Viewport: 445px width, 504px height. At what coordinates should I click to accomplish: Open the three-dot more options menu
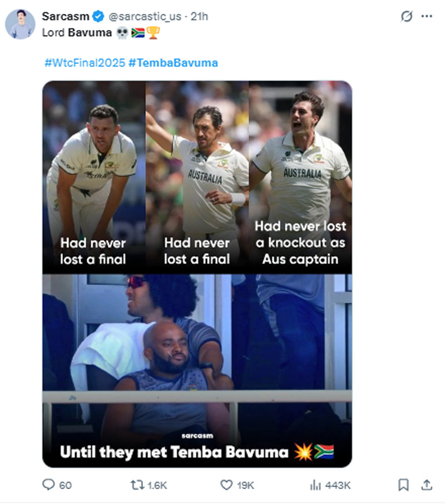[x=427, y=16]
